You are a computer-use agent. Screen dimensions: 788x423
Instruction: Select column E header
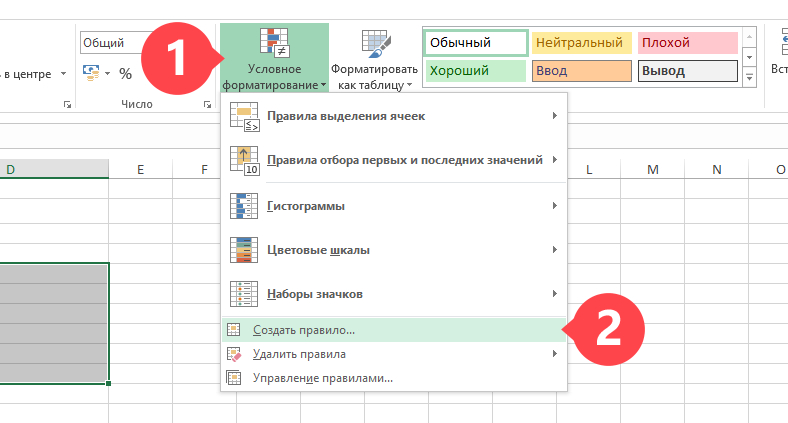click(x=141, y=170)
